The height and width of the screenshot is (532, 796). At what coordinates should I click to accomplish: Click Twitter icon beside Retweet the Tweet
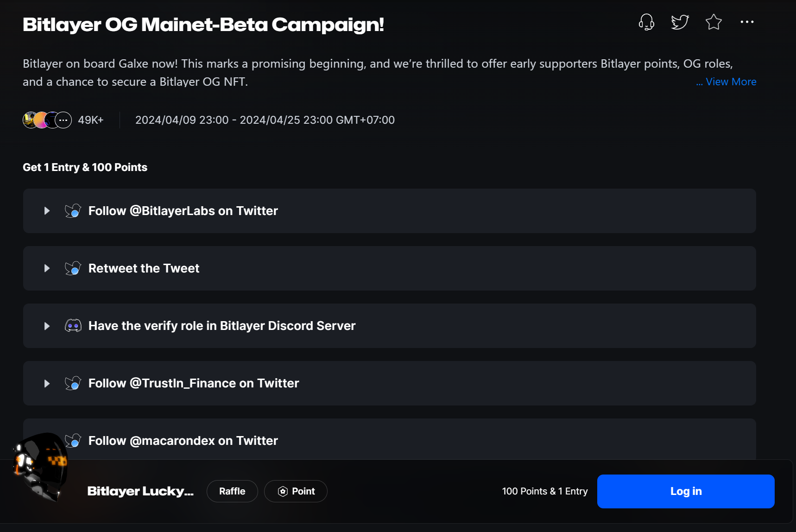tap(73, 268)
